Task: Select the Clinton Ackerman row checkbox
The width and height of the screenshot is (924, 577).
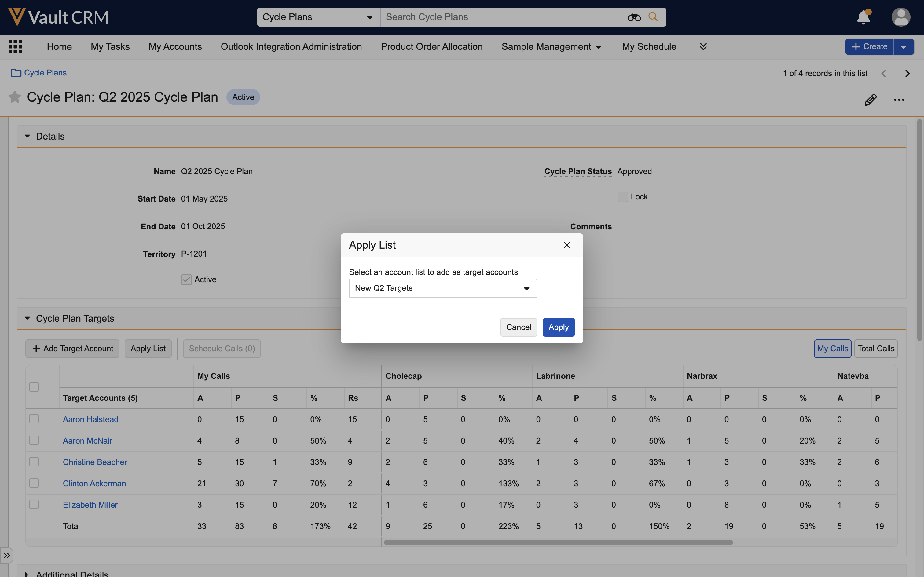Action: click(34, 483)
